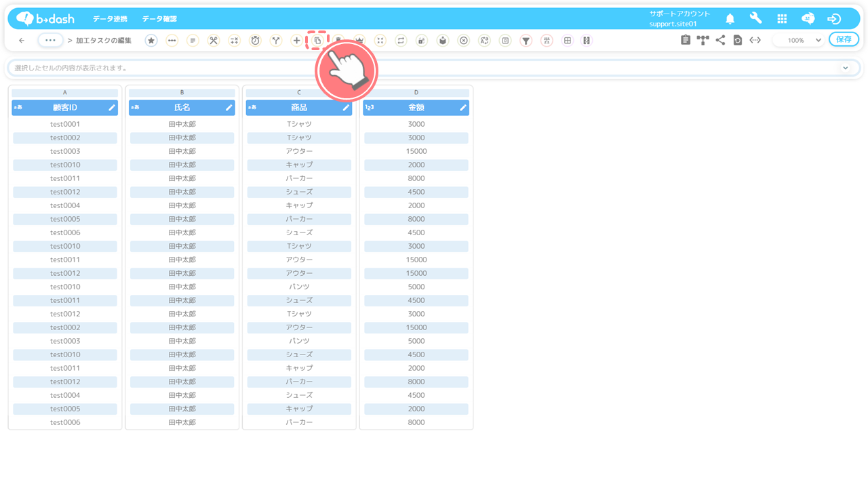Click the 3D box toolbar icon
868x488 pixels.
(x=442, y=41)
